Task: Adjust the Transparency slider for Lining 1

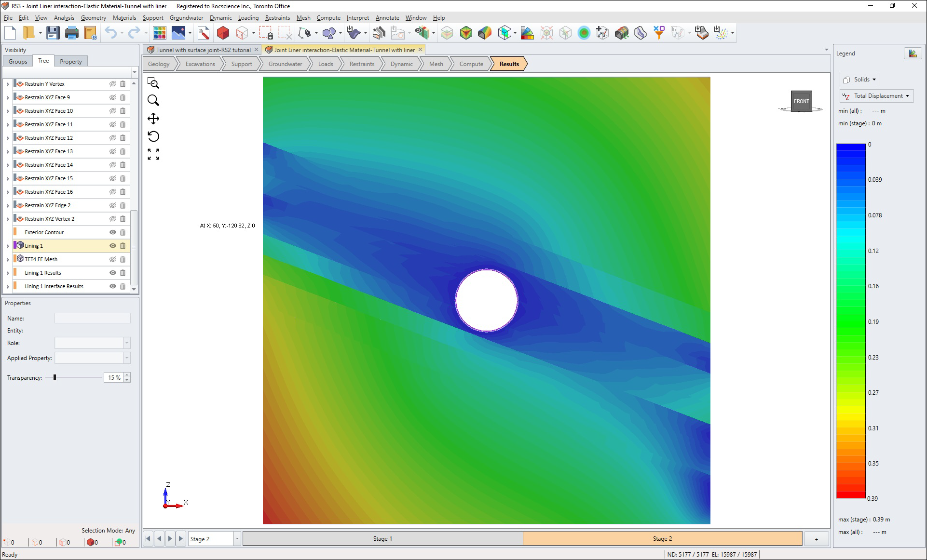Action: 55,377
